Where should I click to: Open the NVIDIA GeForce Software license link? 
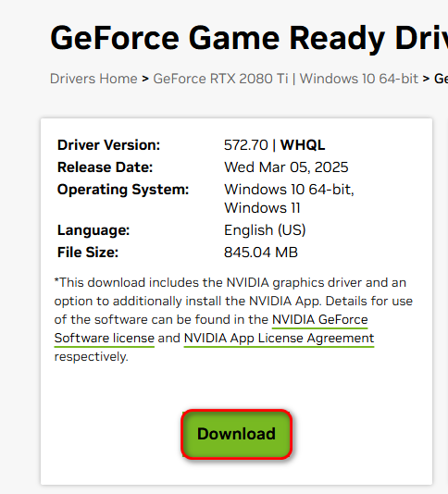319,320
